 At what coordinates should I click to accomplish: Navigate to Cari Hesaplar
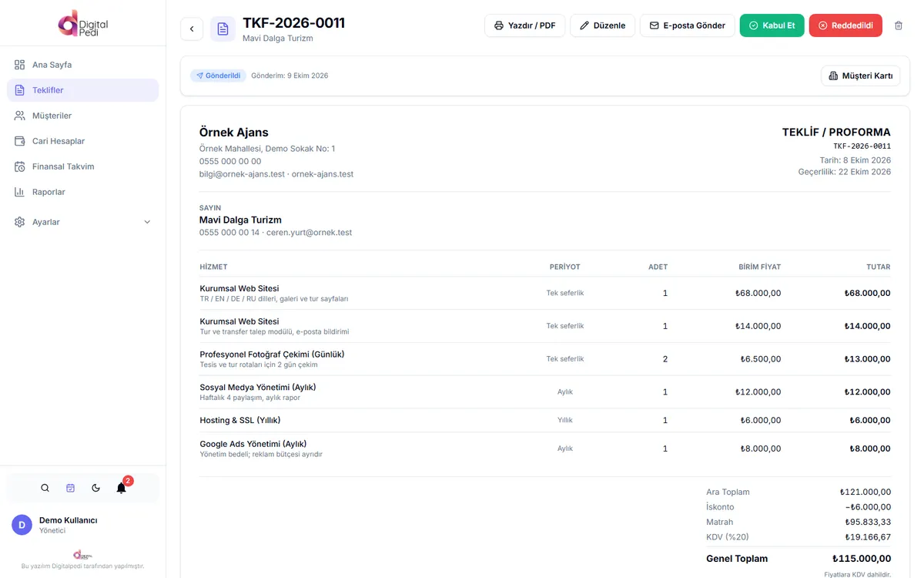83,141
